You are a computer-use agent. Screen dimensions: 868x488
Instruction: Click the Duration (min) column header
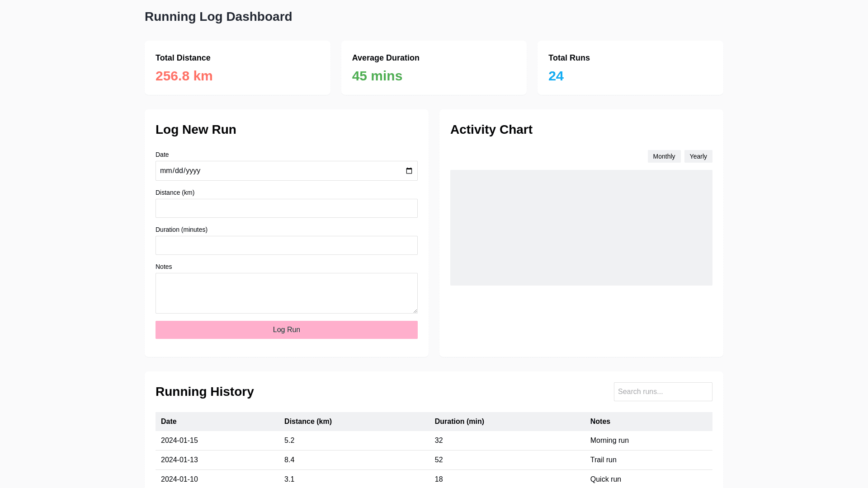coord(459,422)
